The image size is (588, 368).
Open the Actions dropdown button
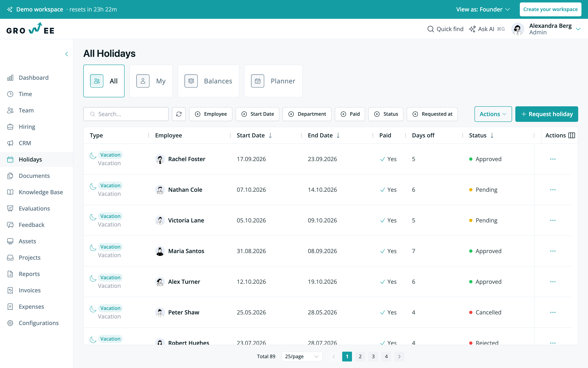pos(493,114)
